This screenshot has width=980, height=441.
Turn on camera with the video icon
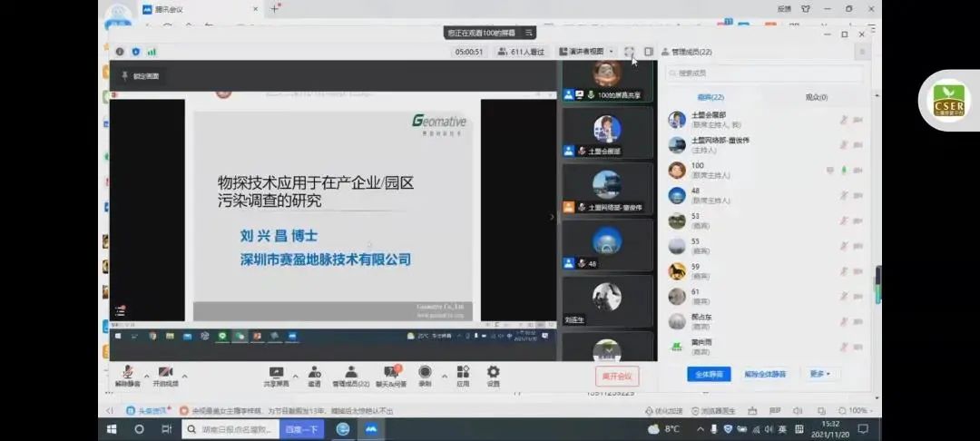coord(166,372)
